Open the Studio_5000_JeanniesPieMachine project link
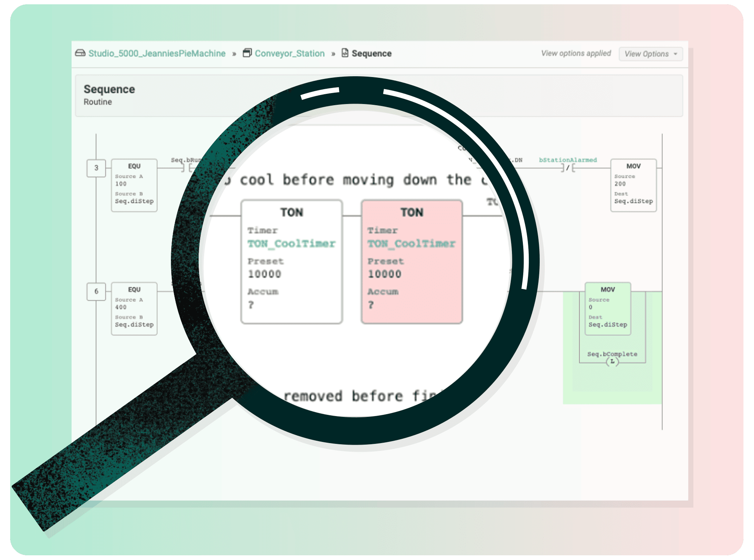This screenshot has height=560, width=754. tap(156, 54)
